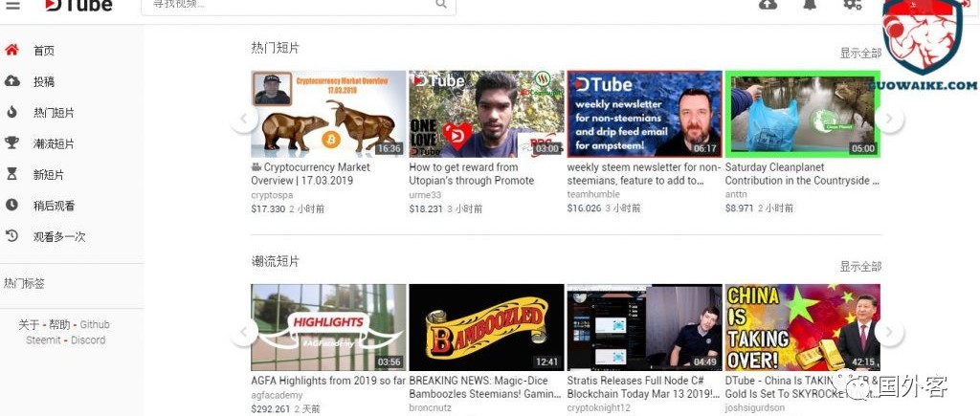Screen dimensions: 980x416
Task: Open channel cryptospa
Action: pyautogui.click(x=271, y=195)
